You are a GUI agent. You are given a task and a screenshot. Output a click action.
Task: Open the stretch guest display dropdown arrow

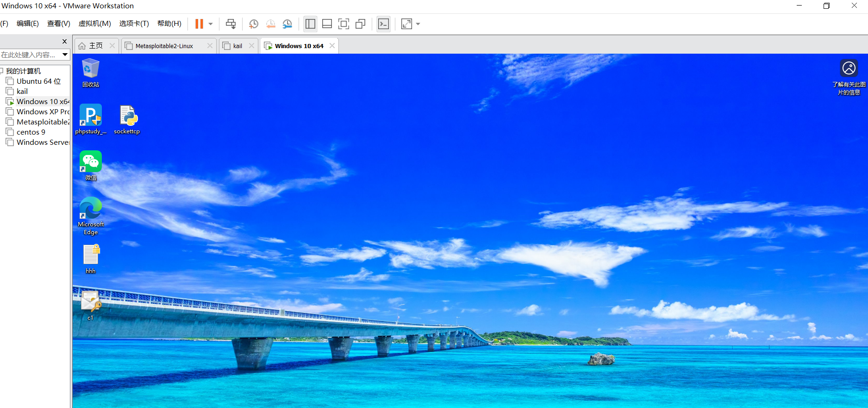coord(418,24)
